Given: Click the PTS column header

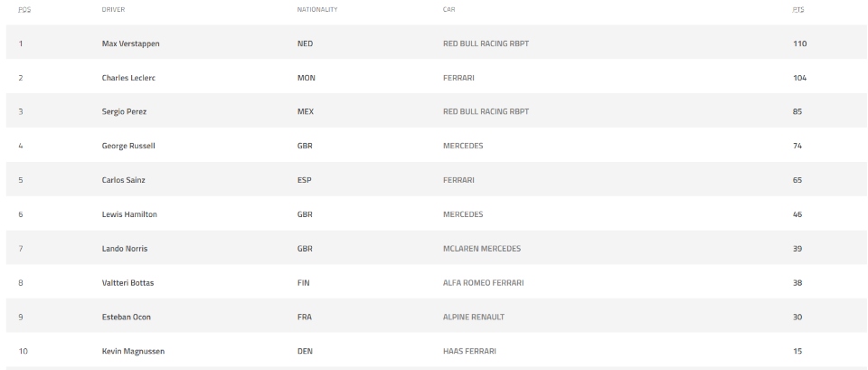Looking at the screenshot, I should (797, 9).
